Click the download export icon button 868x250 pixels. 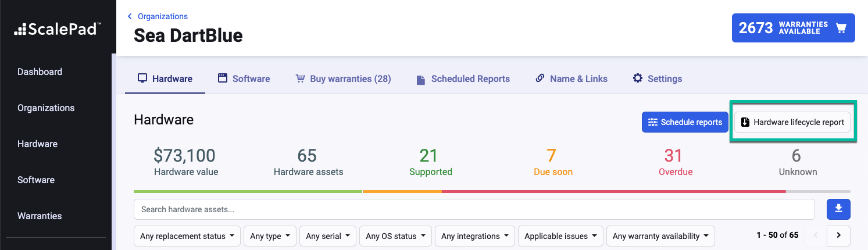coord(838,209)
